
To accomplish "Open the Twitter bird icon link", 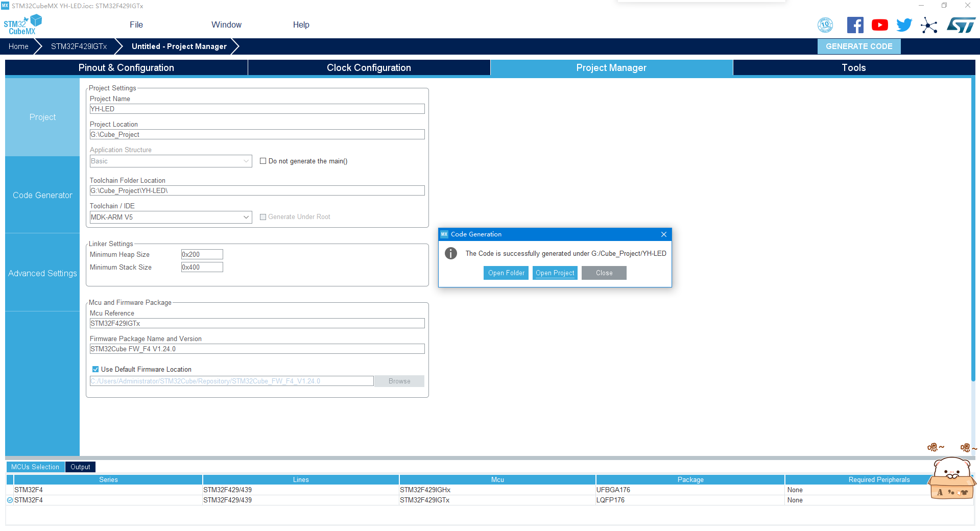I will click(x=904, y=25).
